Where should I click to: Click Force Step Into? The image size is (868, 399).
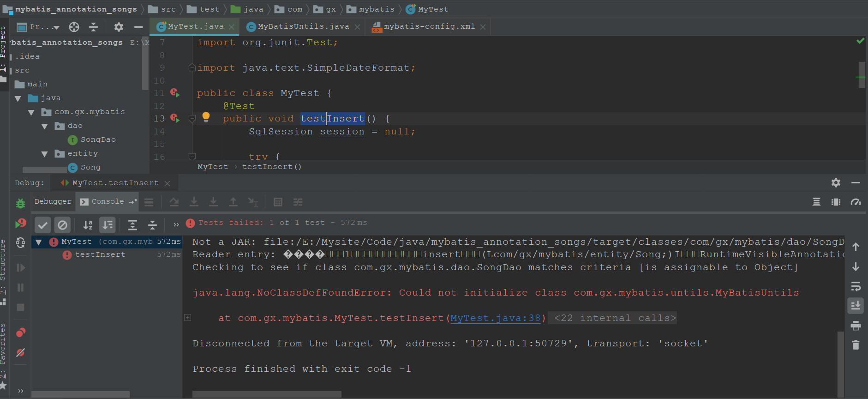(213, 202)
